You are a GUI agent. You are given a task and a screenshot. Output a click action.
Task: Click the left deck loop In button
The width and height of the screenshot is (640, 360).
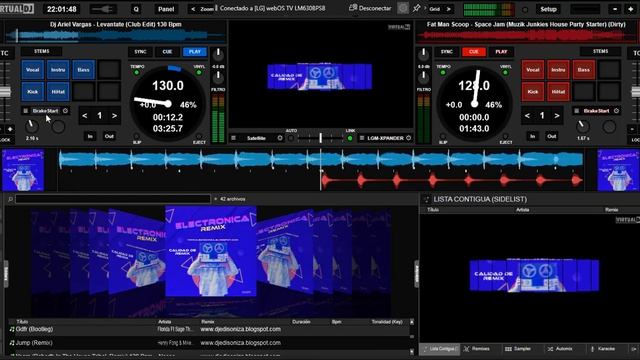[90, 136]
